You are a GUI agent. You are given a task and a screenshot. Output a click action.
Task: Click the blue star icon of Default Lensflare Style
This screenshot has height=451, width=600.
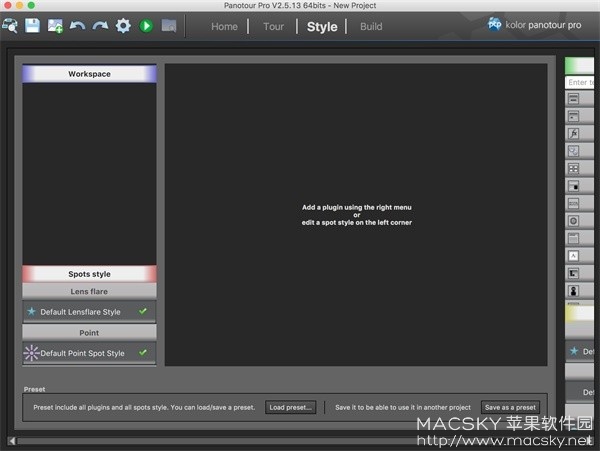coord(31,311)
